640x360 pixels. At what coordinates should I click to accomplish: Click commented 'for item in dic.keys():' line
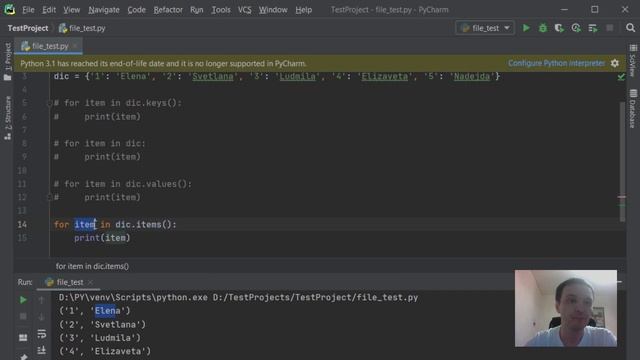pyautogui.click(x=118, y=103)
